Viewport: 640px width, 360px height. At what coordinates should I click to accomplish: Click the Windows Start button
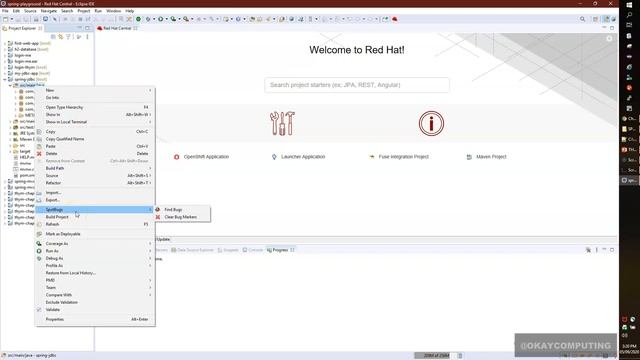tap(629, 4)
